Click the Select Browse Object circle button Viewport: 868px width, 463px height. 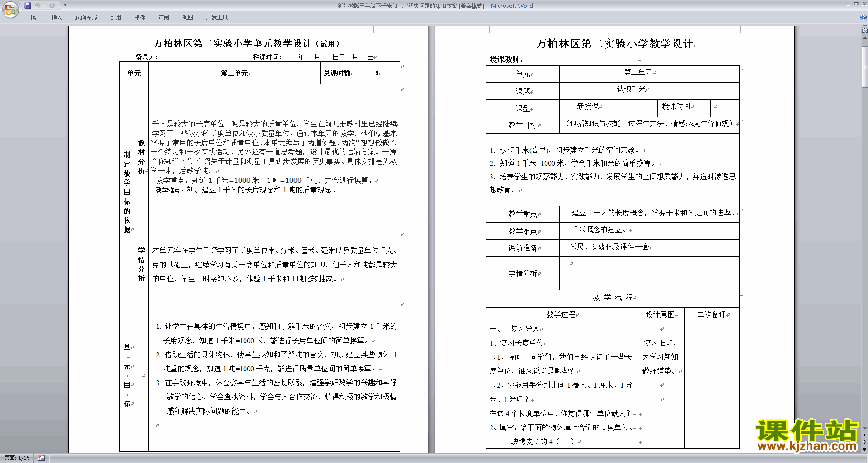click(864, 442)
